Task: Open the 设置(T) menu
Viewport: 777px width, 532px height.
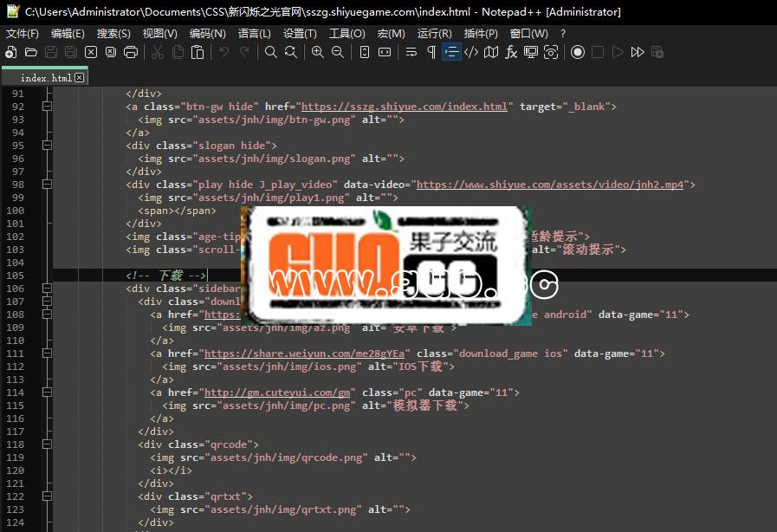Action: pyautogui.click(x=300, y=34)
